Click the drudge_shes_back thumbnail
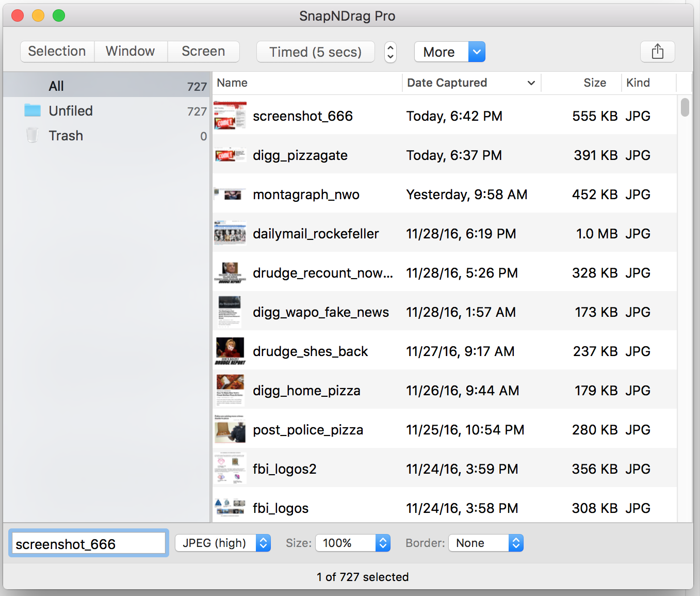 (230, 351)
